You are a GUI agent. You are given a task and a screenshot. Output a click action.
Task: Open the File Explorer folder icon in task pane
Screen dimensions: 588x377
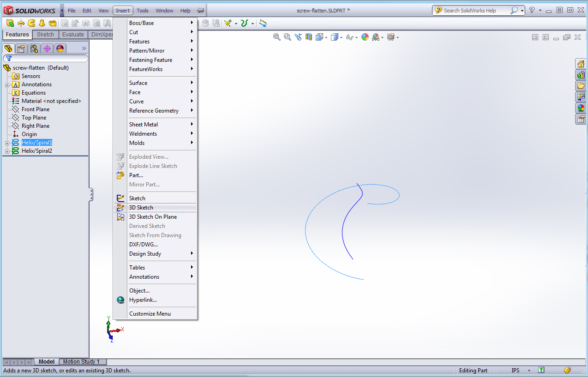click(581, 86)
